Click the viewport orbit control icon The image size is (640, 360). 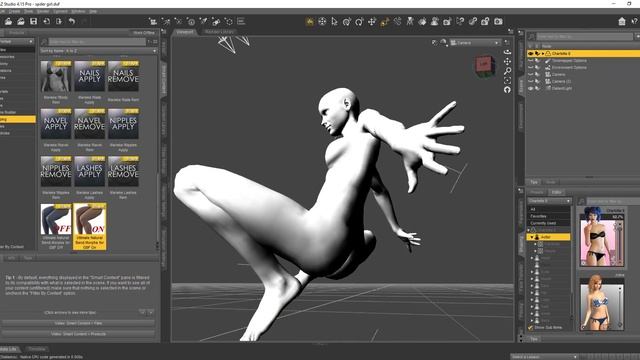click(507, 52)
